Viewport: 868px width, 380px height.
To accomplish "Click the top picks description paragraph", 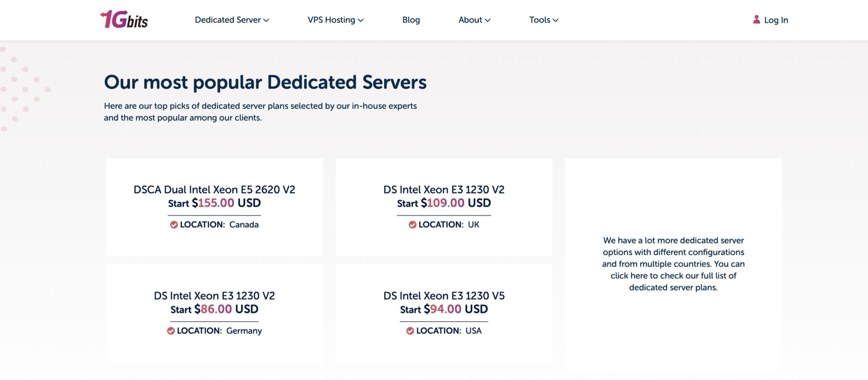I will (x=260, y=112).
